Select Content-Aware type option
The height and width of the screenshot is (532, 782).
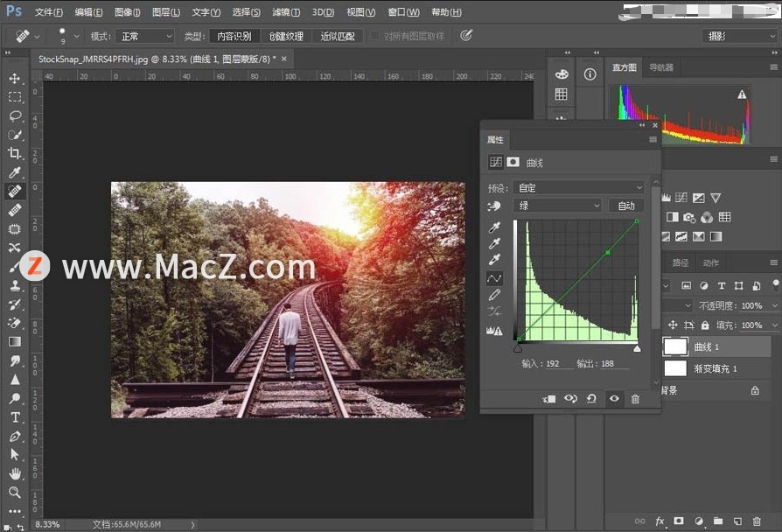coord(234,36)
